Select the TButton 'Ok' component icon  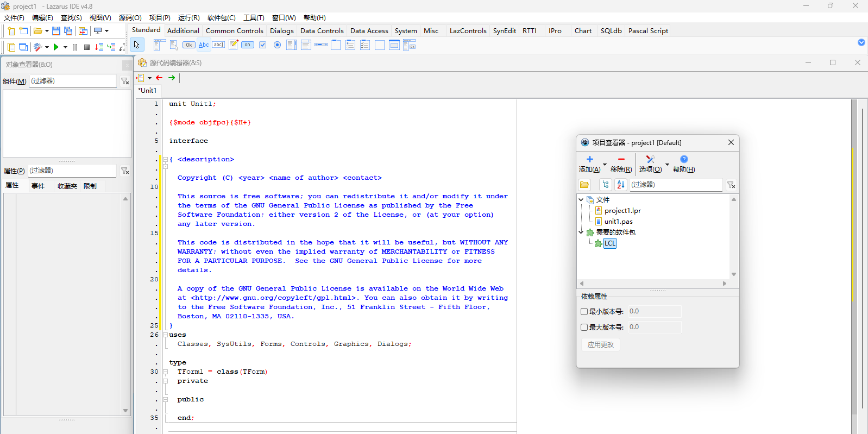(189, 45)
